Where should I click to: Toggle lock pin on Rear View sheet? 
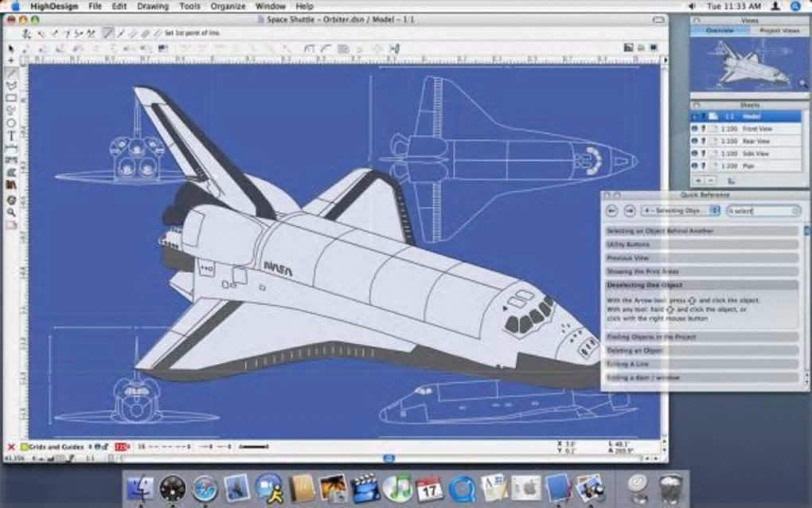703,141
